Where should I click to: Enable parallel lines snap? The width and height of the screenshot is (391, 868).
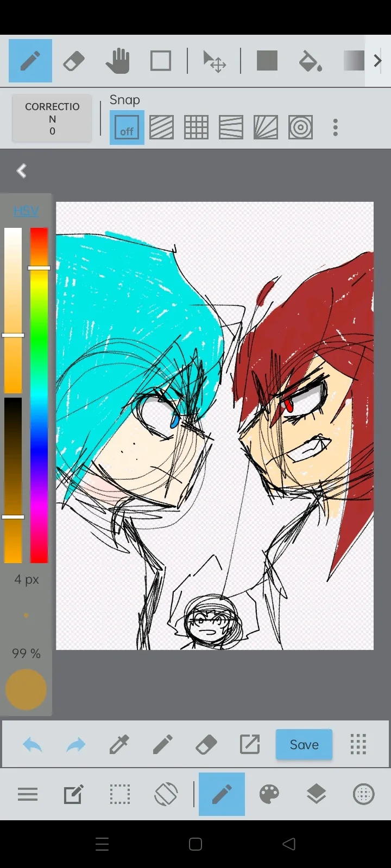point(162,127)
